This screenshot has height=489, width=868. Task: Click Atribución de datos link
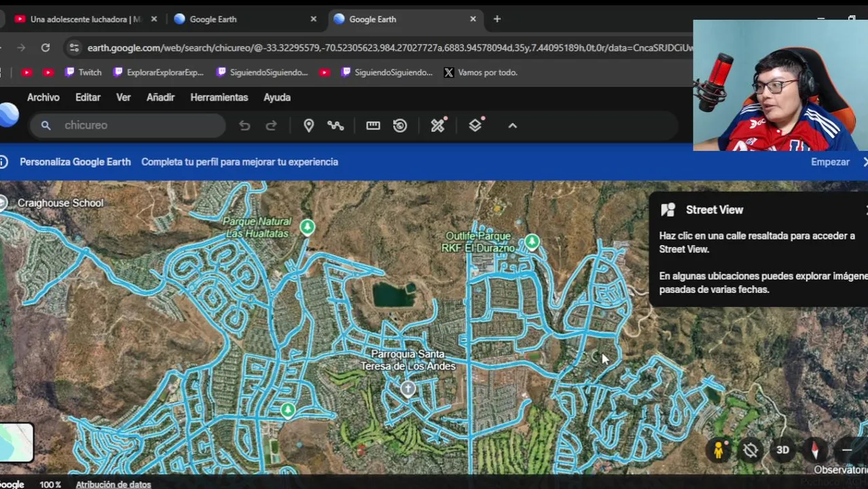tap(113, 484)
